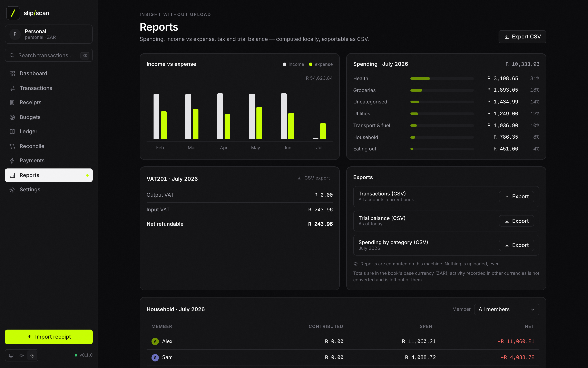
Task: Click the Export CSV button at top
Action: (522, 37)
